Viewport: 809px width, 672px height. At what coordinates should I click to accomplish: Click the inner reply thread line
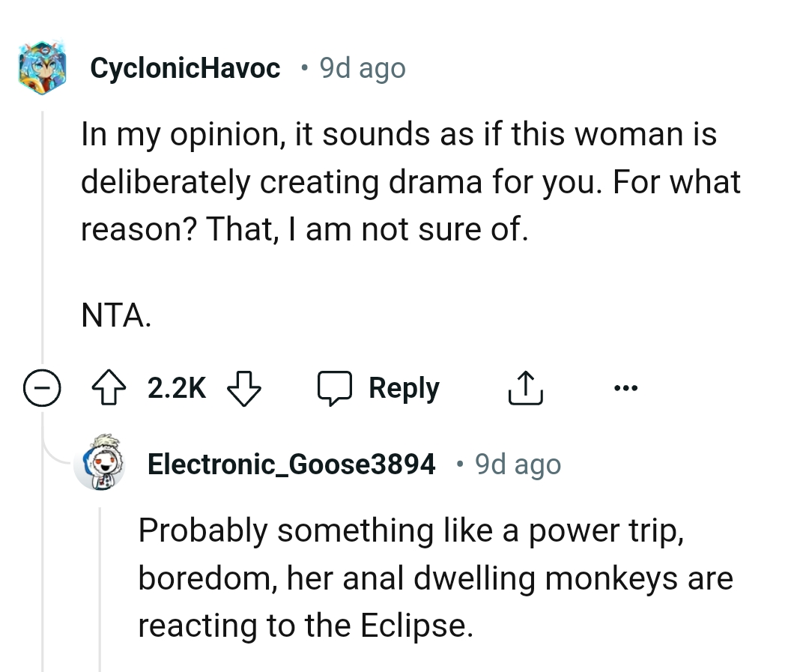click(100, 584)
